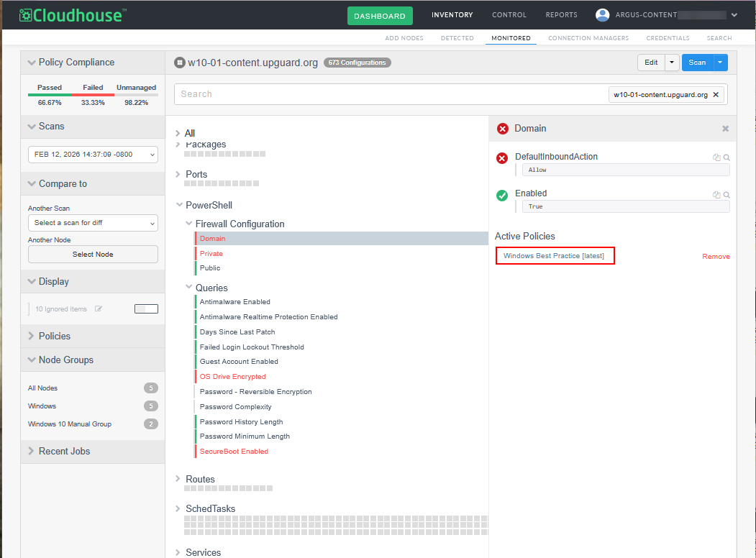Open the All Nodes group
The image size is (756, 558).
pos(42,388)
